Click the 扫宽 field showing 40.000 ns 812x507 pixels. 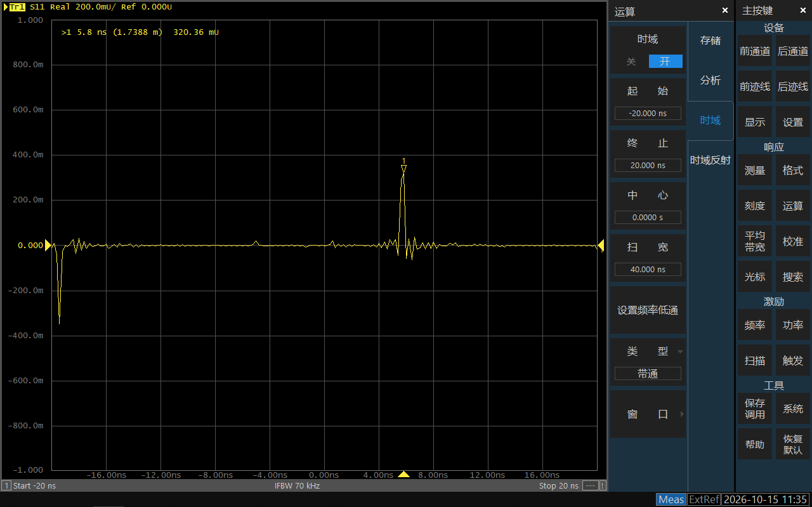648,270
